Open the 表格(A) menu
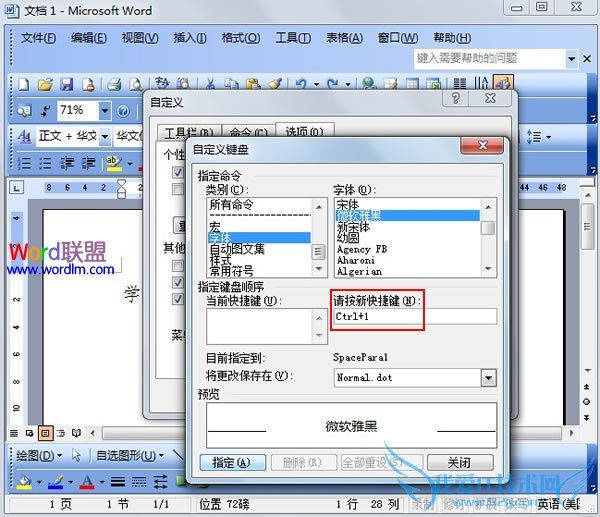This screenshot has width=600, height=517. click(x=344, y=38)
